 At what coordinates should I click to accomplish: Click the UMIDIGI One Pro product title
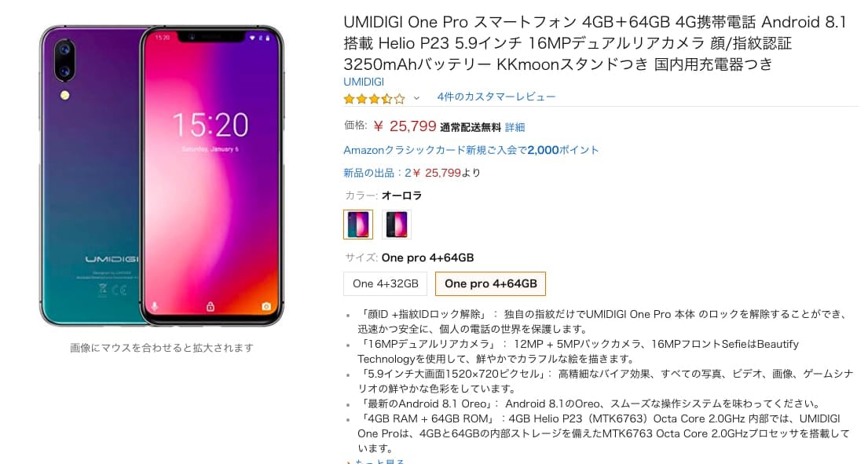pos(595,43)
